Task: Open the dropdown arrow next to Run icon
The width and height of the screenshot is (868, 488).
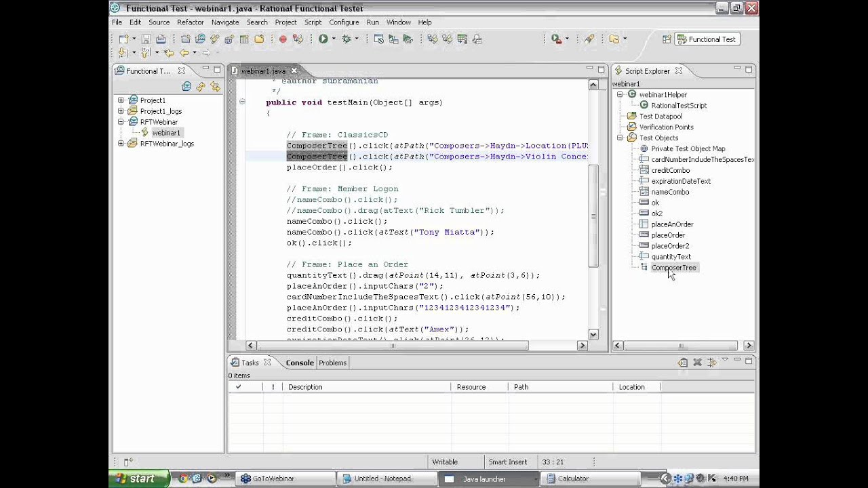Action: click(x=333, y=39)
